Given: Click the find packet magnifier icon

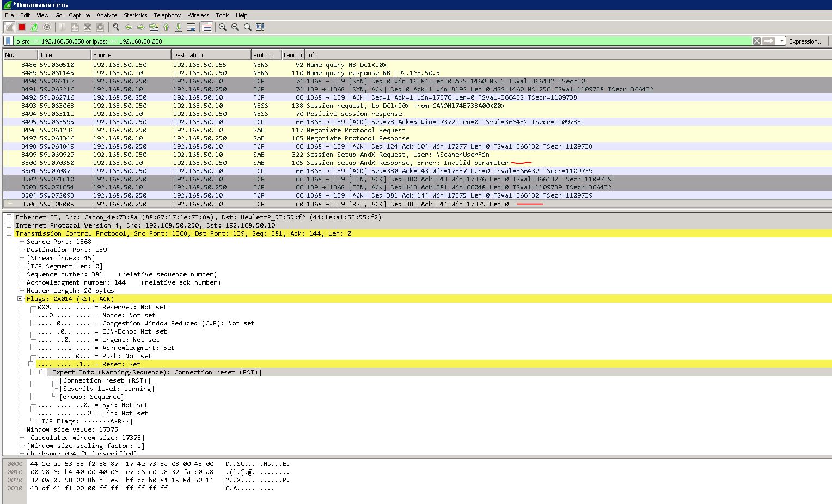Looking at the screenshot, I should [116, 27].
